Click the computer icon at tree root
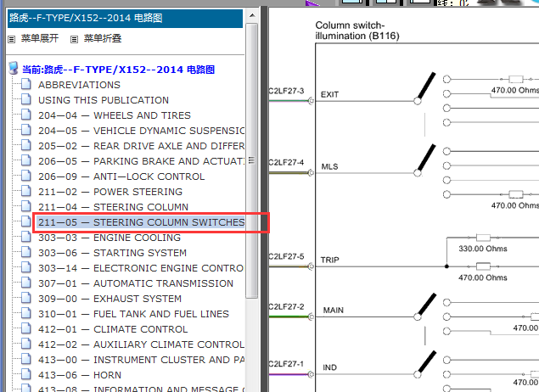The image size is (539, 392). tap(14, 68)
